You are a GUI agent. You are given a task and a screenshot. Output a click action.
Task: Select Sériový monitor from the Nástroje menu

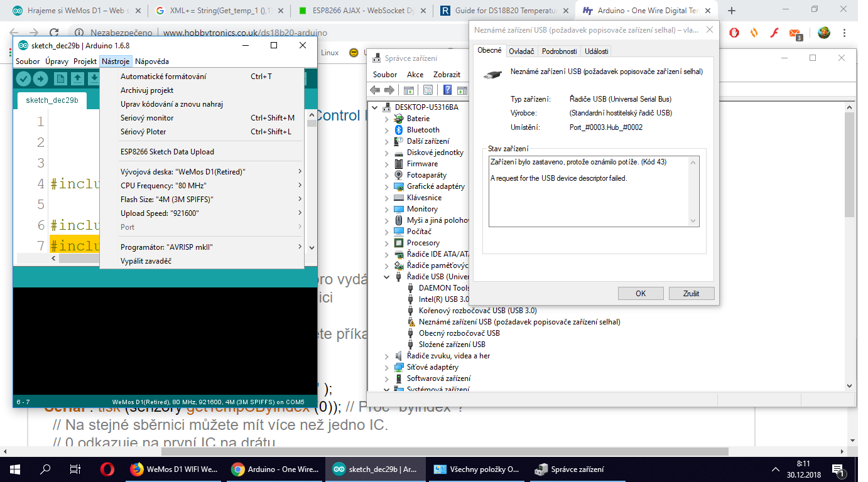click(147, 118)
